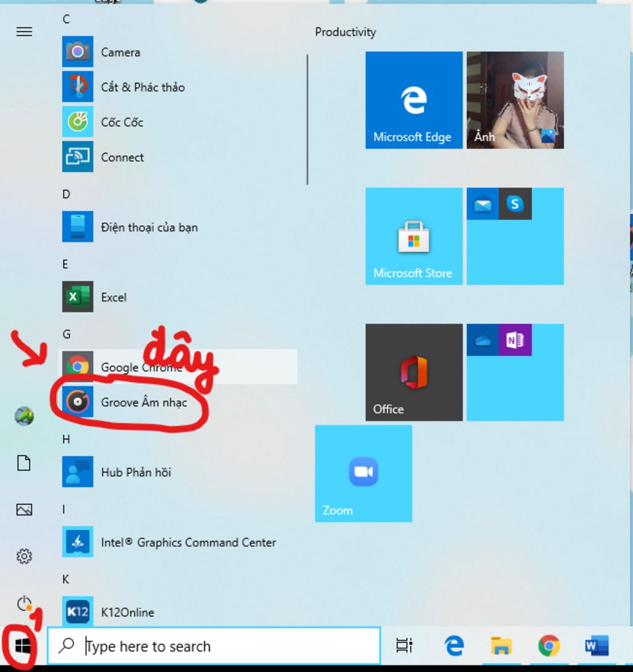Open the user account avatar in sidebar
This screenshot has height=672, width=633.
tap(25, 416)
